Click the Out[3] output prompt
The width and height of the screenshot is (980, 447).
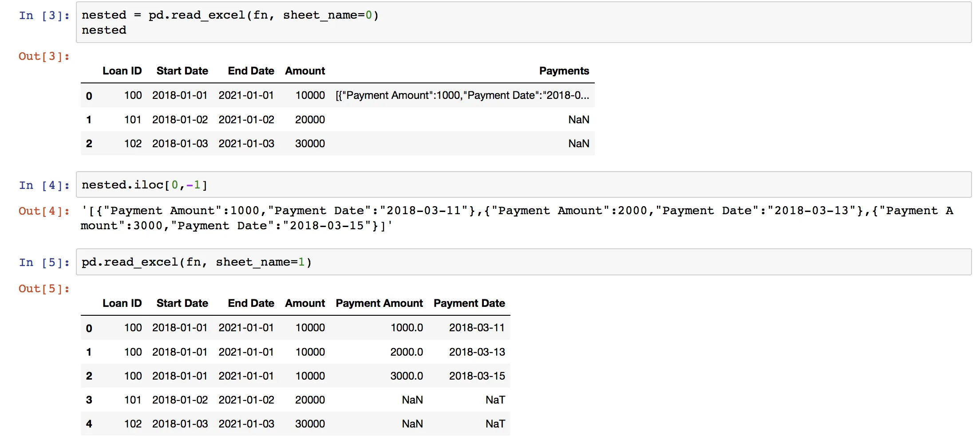[x=44, y=56]
